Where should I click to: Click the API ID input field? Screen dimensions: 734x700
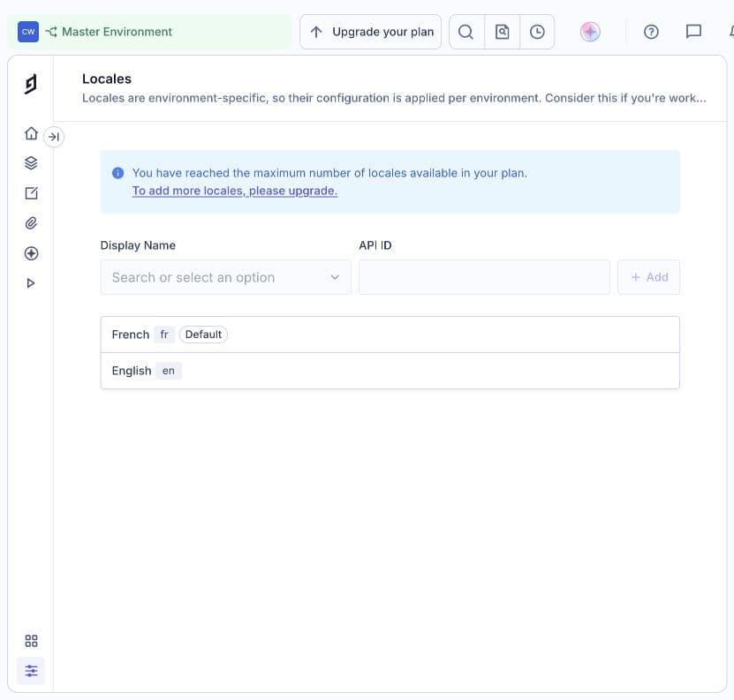[x=484, y=277]
